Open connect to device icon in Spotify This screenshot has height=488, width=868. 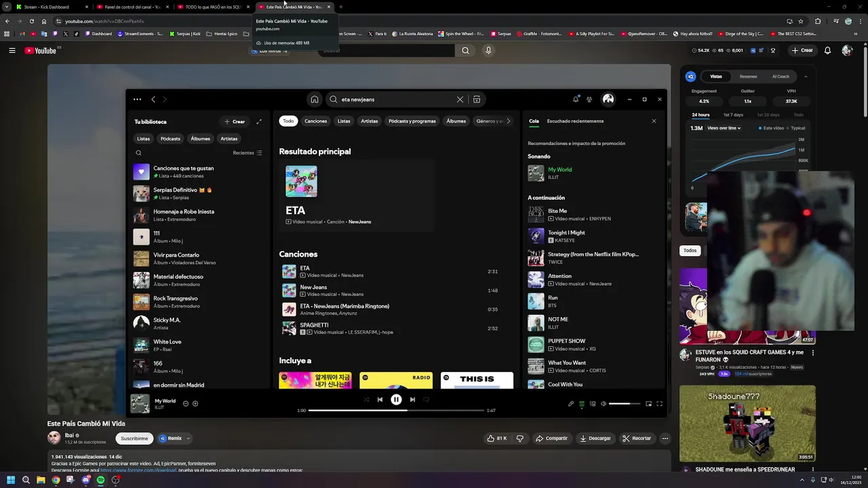593,404
